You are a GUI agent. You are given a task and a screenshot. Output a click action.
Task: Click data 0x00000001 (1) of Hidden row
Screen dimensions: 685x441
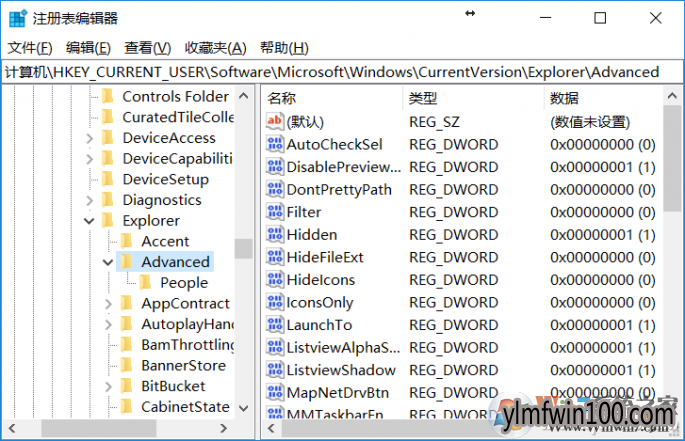tap(603, 235)
